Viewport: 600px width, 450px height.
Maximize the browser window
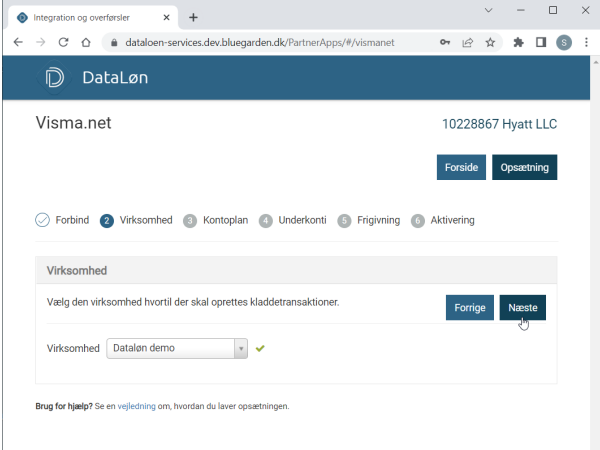[x=553, y=10]
